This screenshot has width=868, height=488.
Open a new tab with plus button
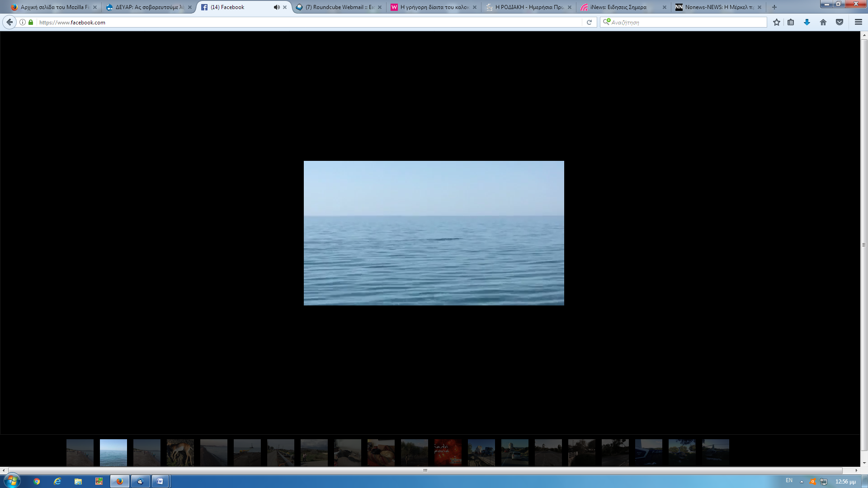click(774, 7)
